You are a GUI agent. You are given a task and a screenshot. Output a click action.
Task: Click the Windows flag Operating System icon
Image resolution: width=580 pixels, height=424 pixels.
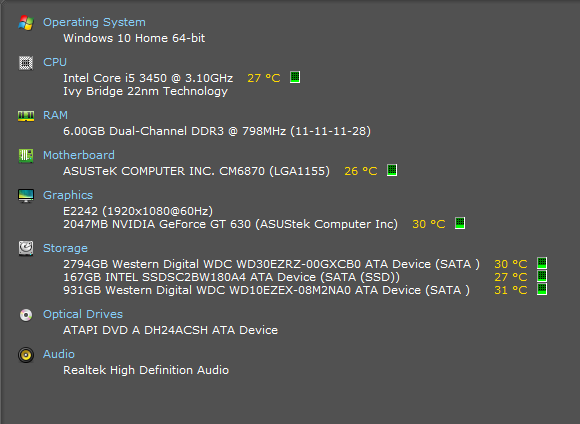click(26, 23)
